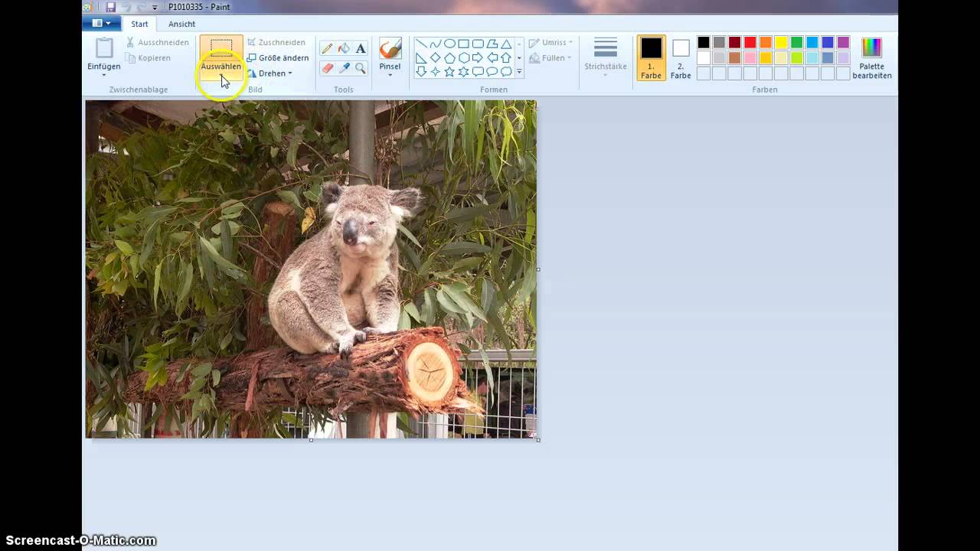Open the blue Paint file menu button
This screenshot has height=551, width=980.
[x=101, y=24]
